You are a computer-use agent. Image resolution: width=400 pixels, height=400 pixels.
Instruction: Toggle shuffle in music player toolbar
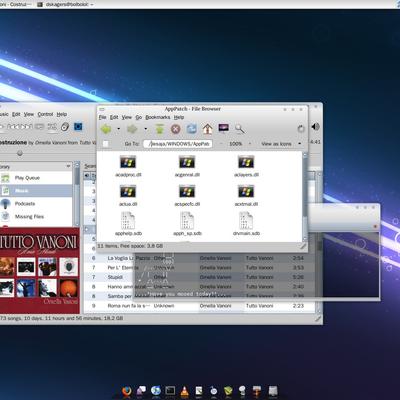pos(52,127)
